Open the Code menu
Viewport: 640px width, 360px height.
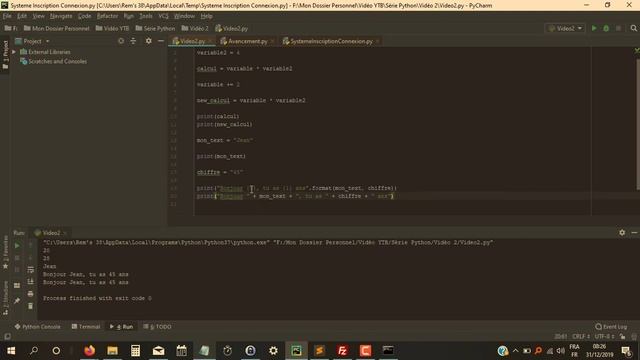(x=84, y=16)
